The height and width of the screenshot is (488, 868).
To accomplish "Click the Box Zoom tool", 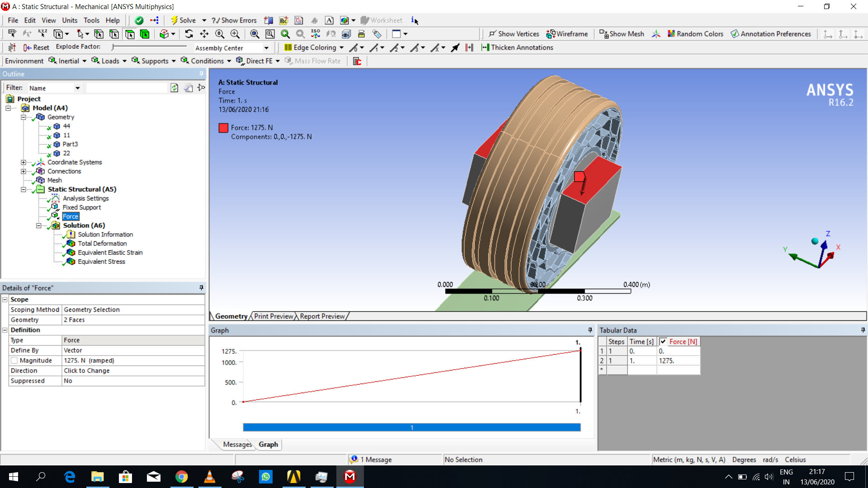I will point(235,34).
